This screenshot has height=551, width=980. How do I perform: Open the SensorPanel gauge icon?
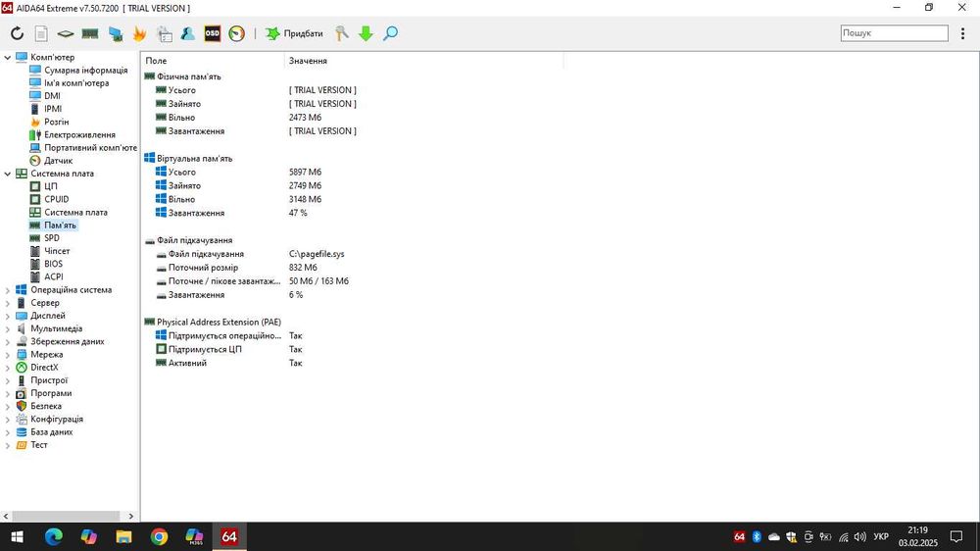point(236,33)
